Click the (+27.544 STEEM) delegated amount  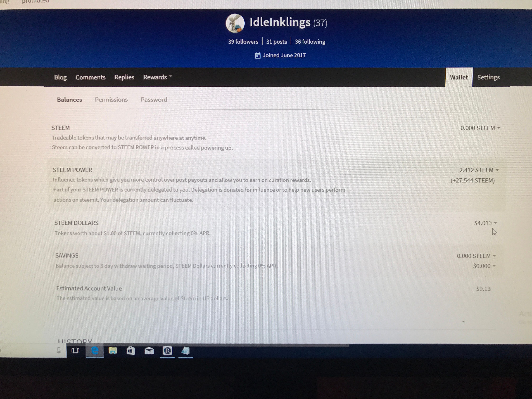473,180
